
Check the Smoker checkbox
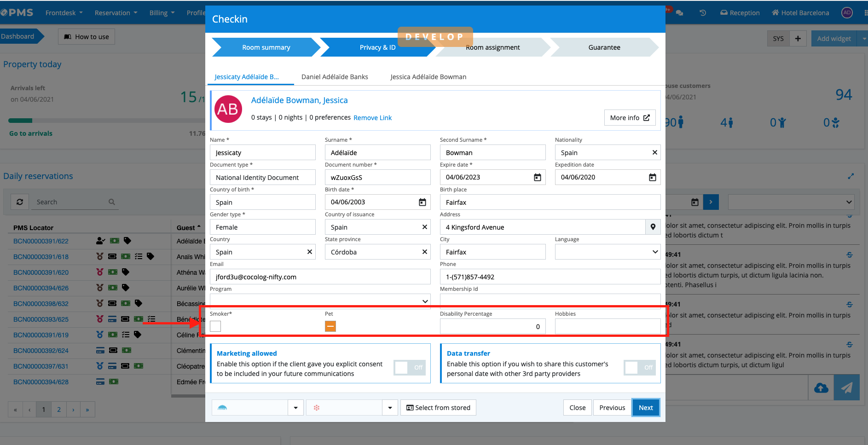pos(215,326)
